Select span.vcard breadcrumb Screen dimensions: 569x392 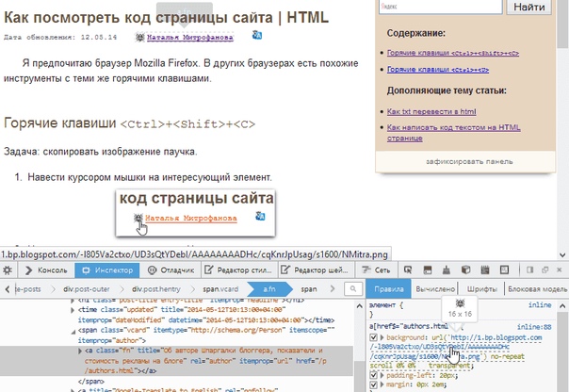pos(220,289)
